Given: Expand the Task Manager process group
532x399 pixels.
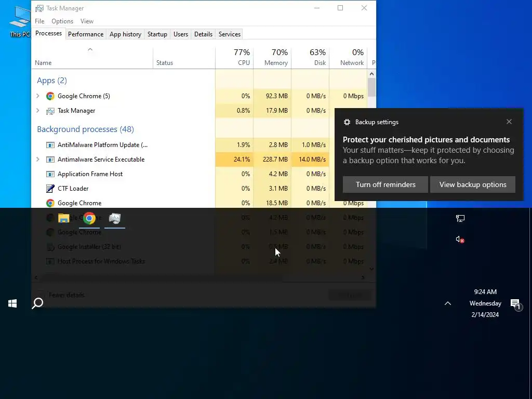Looking at the screenshot, I should [x=37, y=111].
